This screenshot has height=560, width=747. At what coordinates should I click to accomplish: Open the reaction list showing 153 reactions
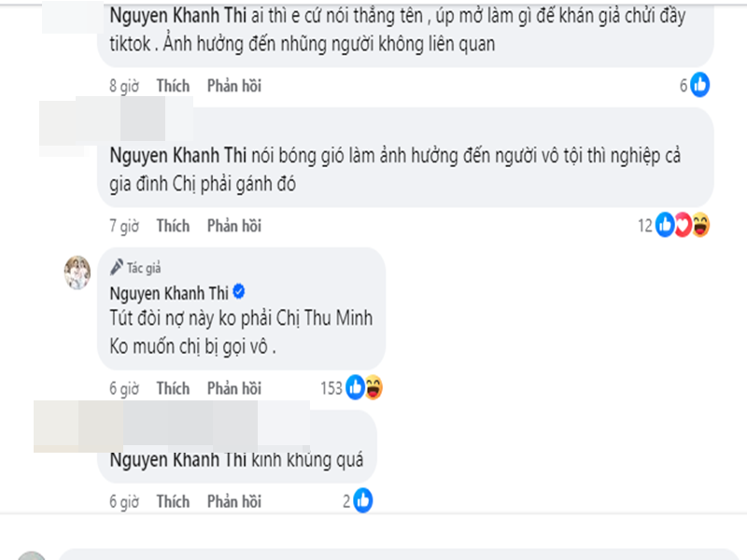click(331, 386)
